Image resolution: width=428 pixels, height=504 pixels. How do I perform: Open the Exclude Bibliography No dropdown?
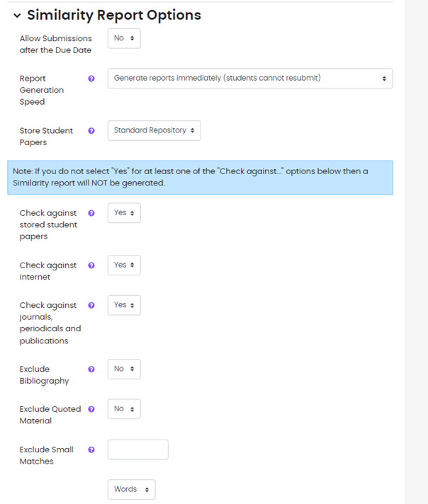[x=124, y=369]
